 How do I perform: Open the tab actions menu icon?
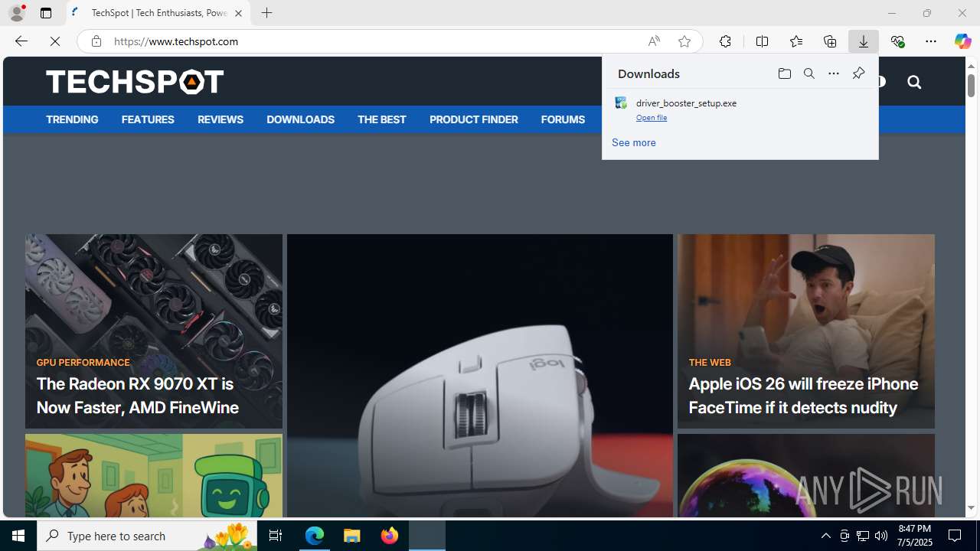coord(46,13)
